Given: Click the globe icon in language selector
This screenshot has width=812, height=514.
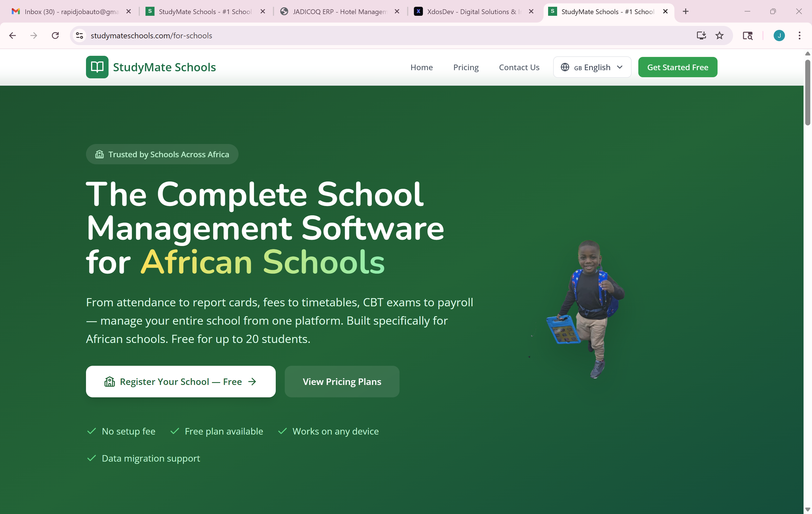Looking at the screenshot, I should pos(565,67).
